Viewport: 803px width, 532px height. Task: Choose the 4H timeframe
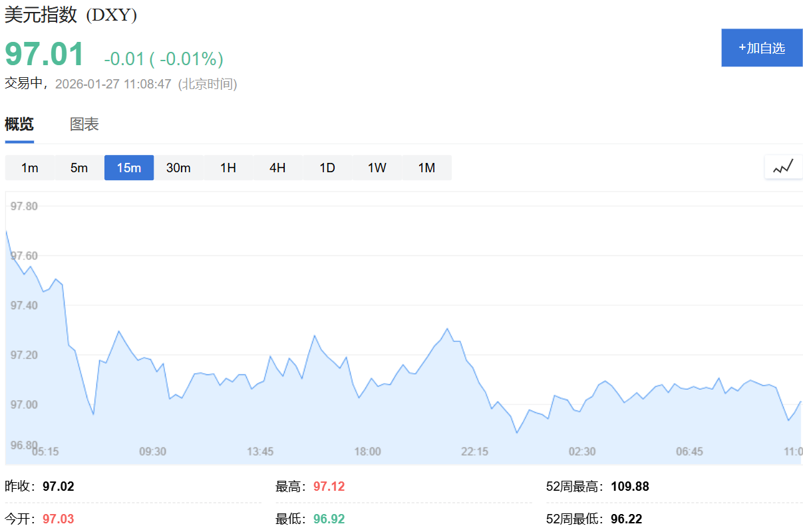[277, 168]
